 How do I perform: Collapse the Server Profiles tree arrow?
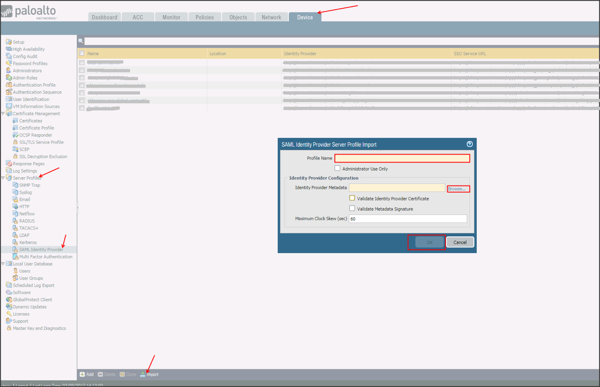point(3,178)
